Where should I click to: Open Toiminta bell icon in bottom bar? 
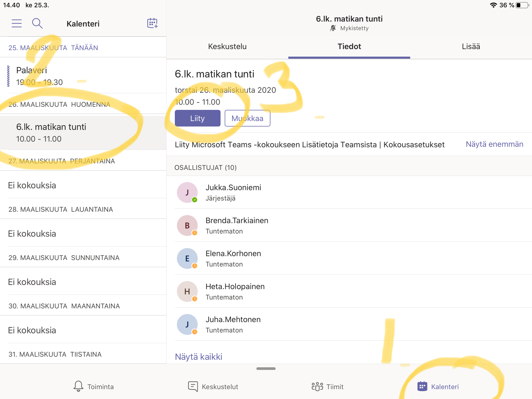pos(78,386)
